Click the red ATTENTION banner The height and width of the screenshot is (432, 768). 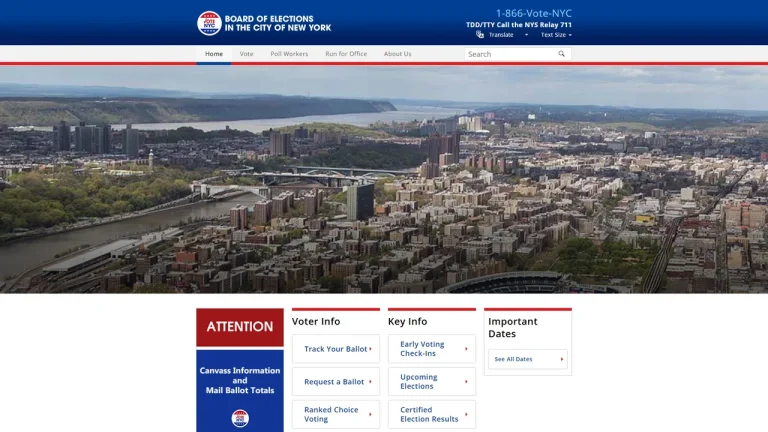point(240,327)
